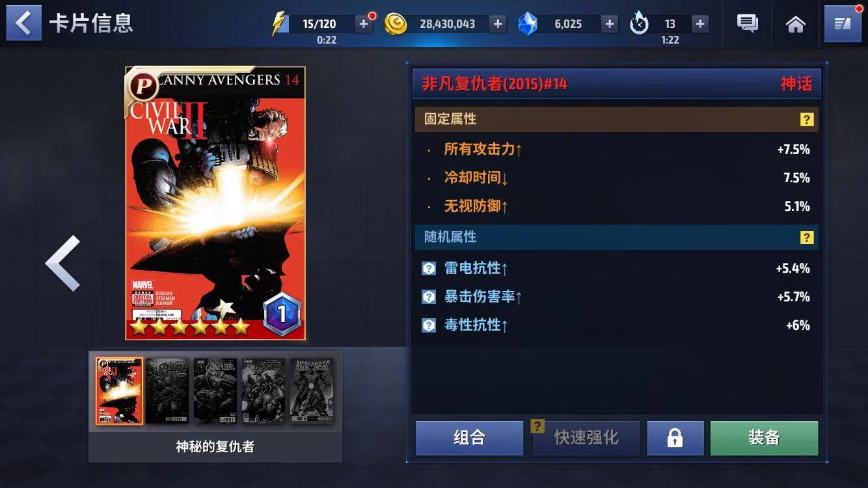Screen dimensions: 868x488
Task: Select the last card thumbnail in set
Action: 312,391
